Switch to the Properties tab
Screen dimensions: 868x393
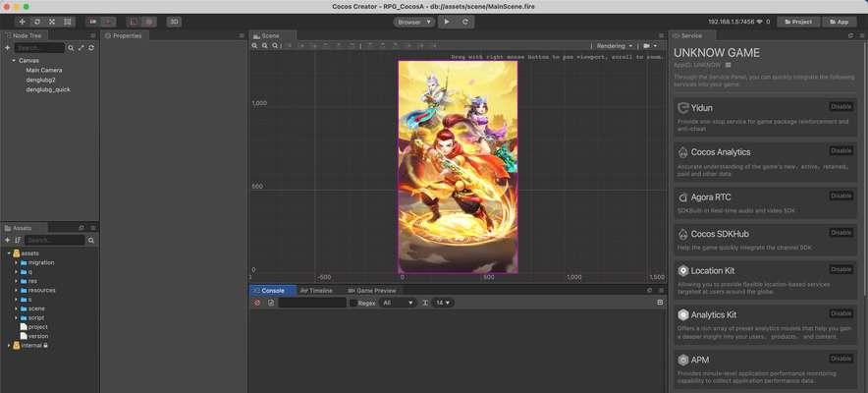pos(123,35)
